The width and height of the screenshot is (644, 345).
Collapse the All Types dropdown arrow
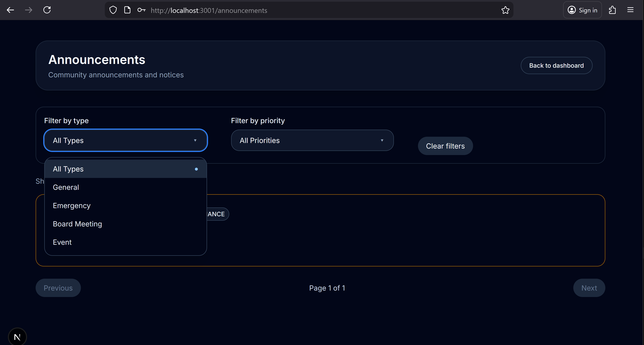pyautogui.click(x=195, y=140)
